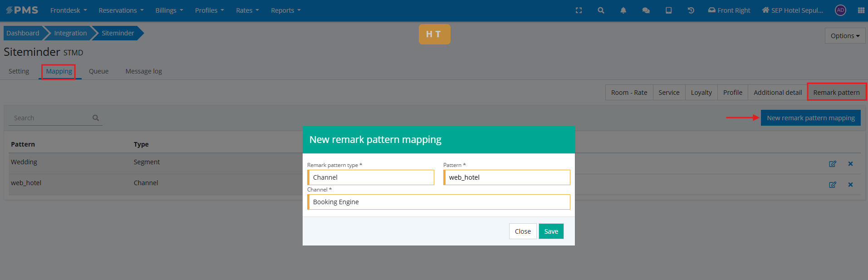Open the apps grid icon
The width and height of the screenshot is (868, 280).
click(861, 10)
